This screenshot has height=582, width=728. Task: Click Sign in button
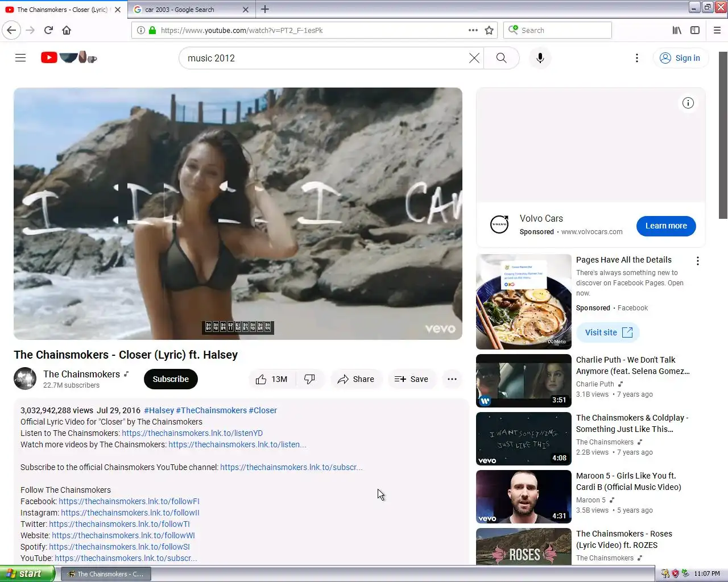680,58
